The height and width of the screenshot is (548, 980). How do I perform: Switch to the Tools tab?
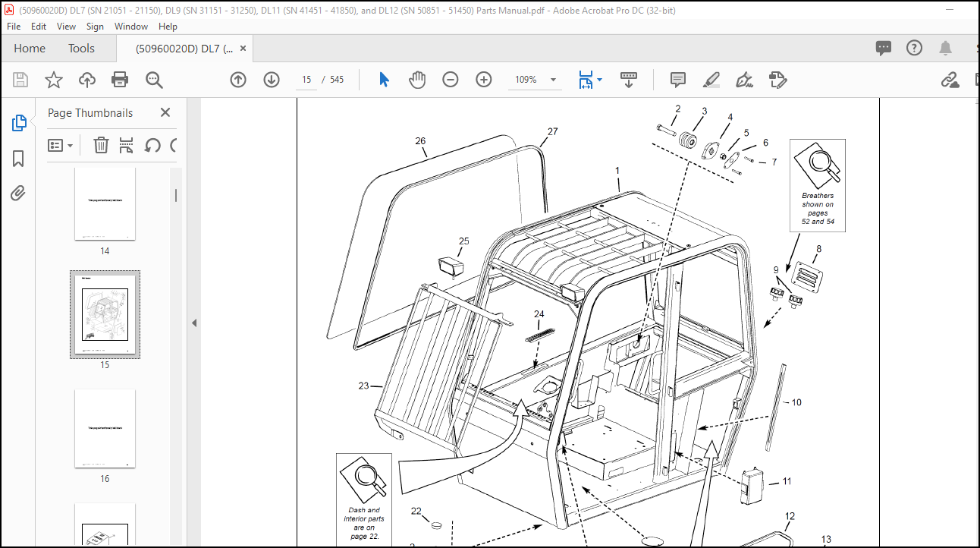pos(81,49)
